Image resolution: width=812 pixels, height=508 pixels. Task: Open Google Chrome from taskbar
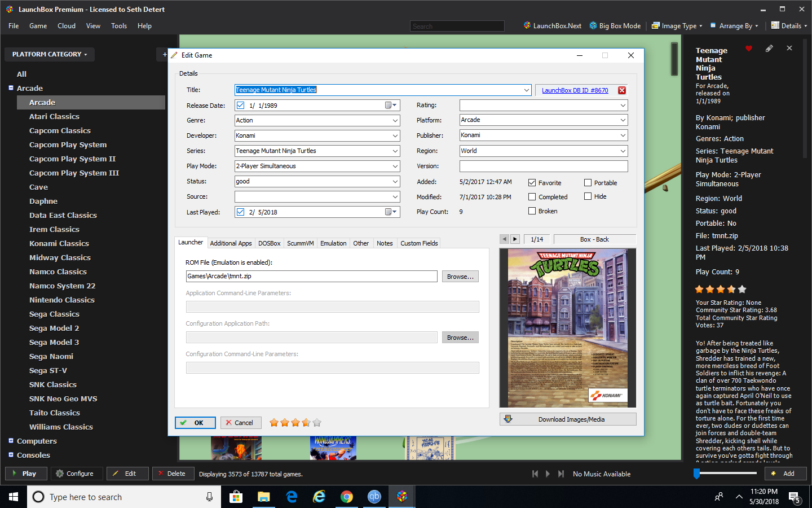click(x=347, y=497)
